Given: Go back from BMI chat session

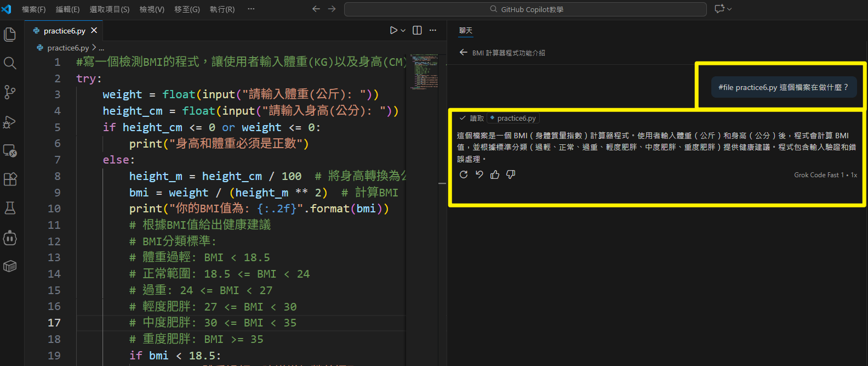Looking at the screenshot, I should [x=463, y=52].
